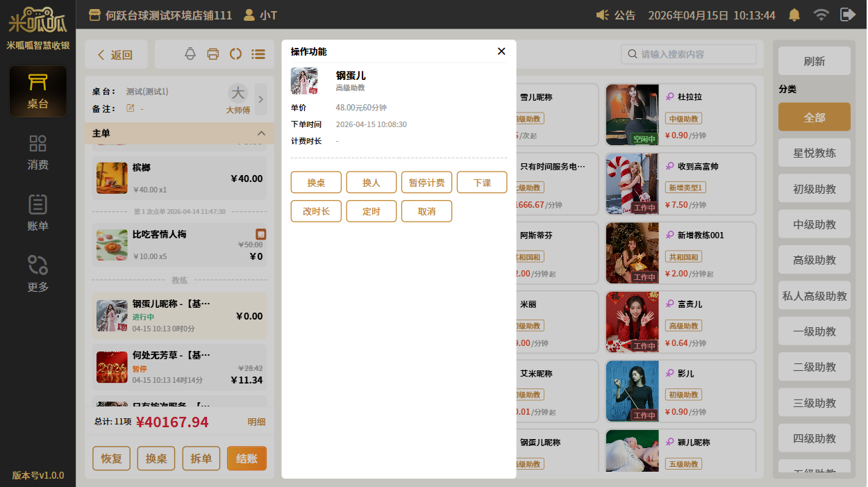The width and height of the screenshot is (868, 487).
Task: Select the 杜拉拉 coach card thumbnail
Action: [632, 115]
